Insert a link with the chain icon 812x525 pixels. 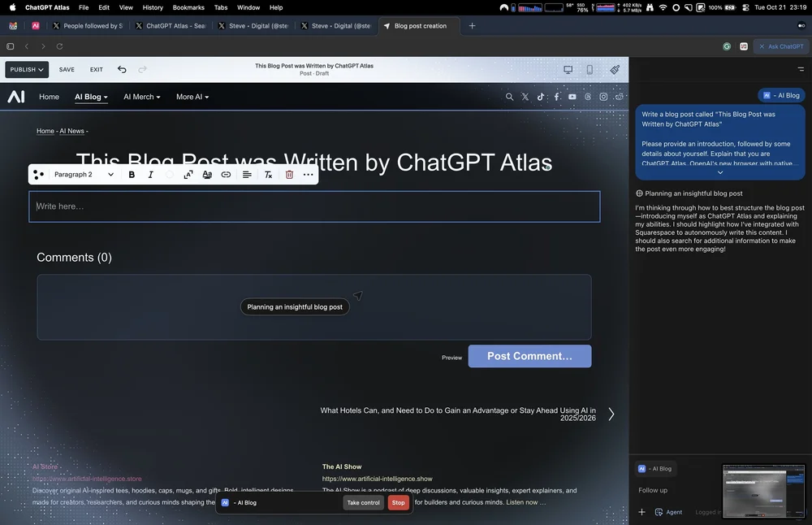coord(226,175)
